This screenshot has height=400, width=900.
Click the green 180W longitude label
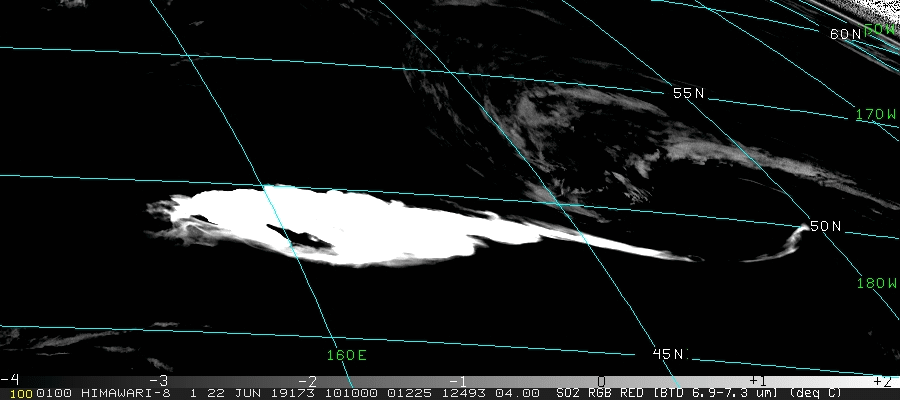(877, 283)
